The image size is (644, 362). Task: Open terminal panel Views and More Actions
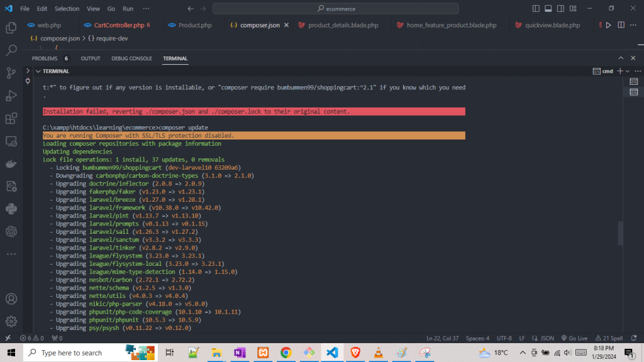coord(638,71)
